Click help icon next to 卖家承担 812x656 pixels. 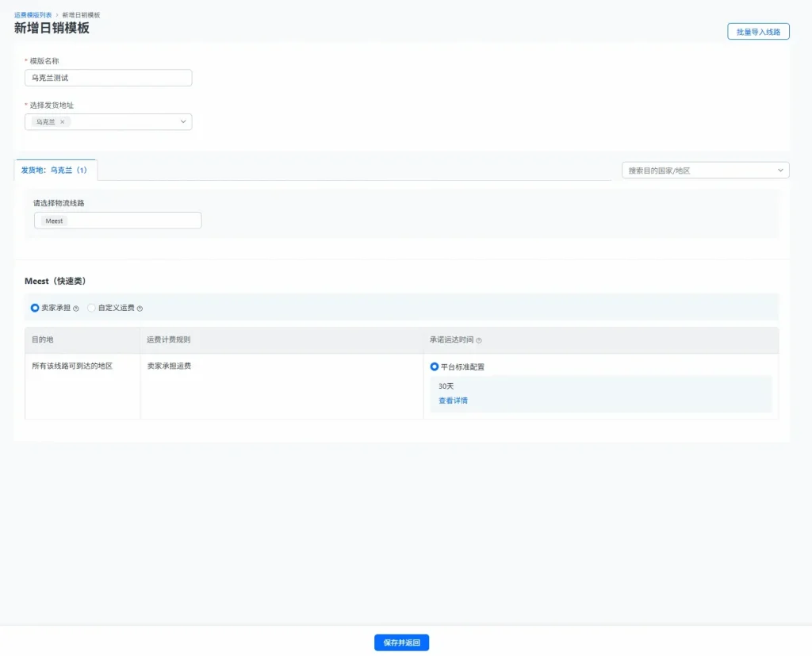76,309
